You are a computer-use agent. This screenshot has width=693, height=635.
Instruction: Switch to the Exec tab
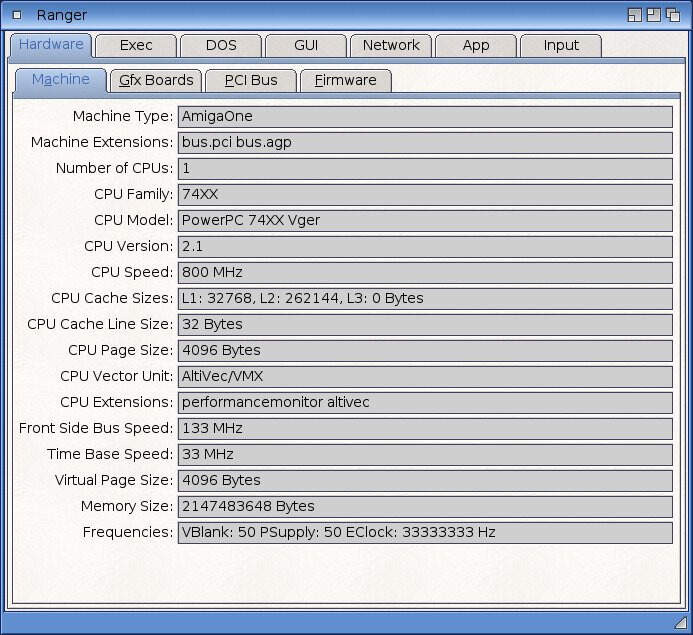[136, 45]
